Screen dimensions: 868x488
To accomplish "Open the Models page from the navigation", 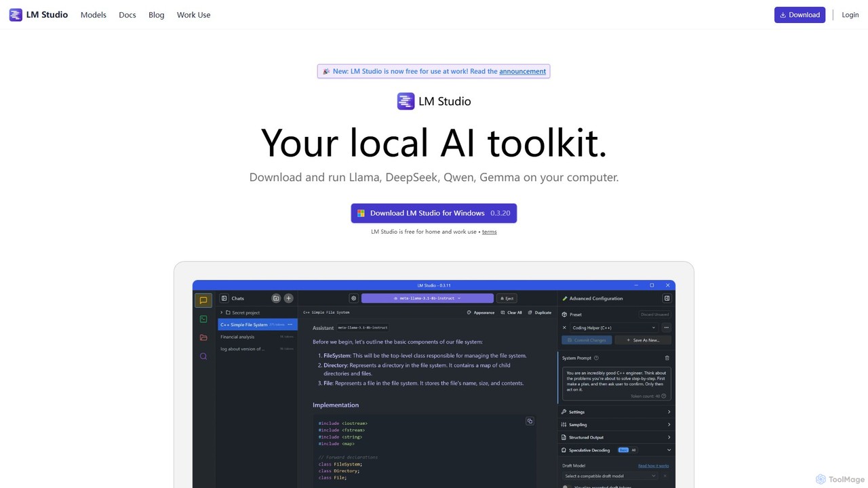I will coord(94,15).
